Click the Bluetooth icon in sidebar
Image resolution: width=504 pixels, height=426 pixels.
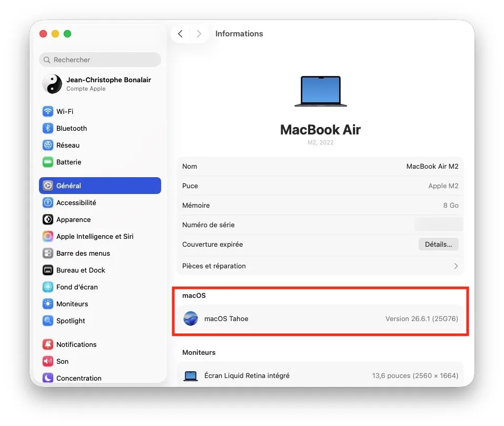click(48, 128)
